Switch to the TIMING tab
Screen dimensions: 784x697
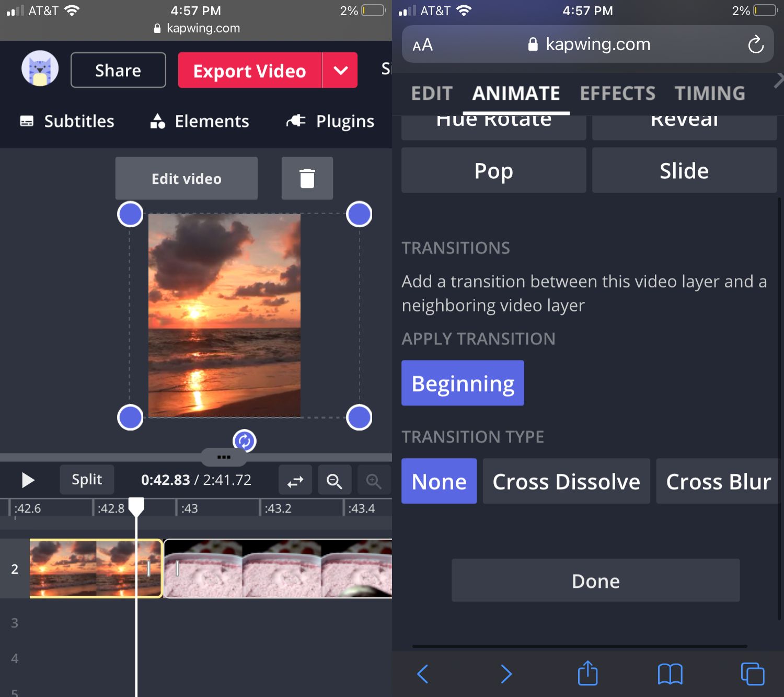point(709,94)
